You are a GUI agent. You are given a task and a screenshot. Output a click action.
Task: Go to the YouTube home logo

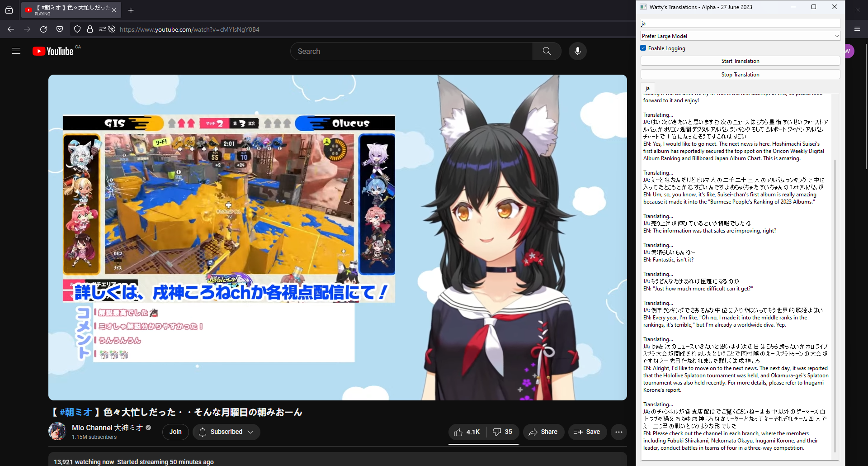(53, 51)
